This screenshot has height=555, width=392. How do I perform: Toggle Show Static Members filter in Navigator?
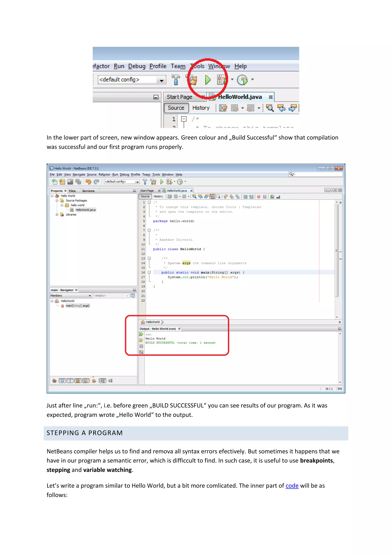pos(70,381)
